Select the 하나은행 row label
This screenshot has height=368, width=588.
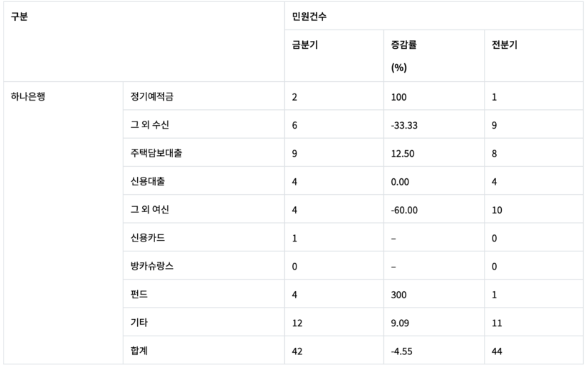click(28, 96)
